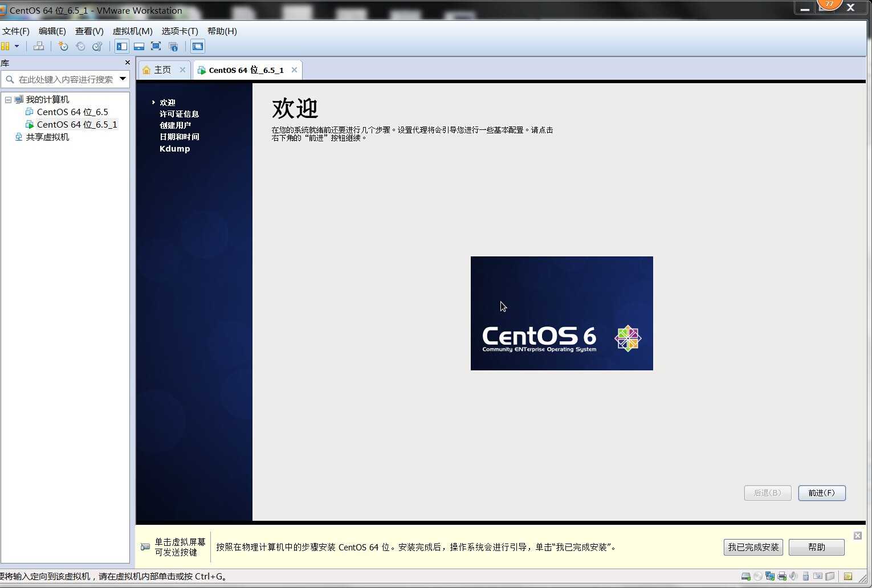Click 日期和时间 in the setup sidebar
The height and width of the screenshot is (588, 872).
click(180, 137)
